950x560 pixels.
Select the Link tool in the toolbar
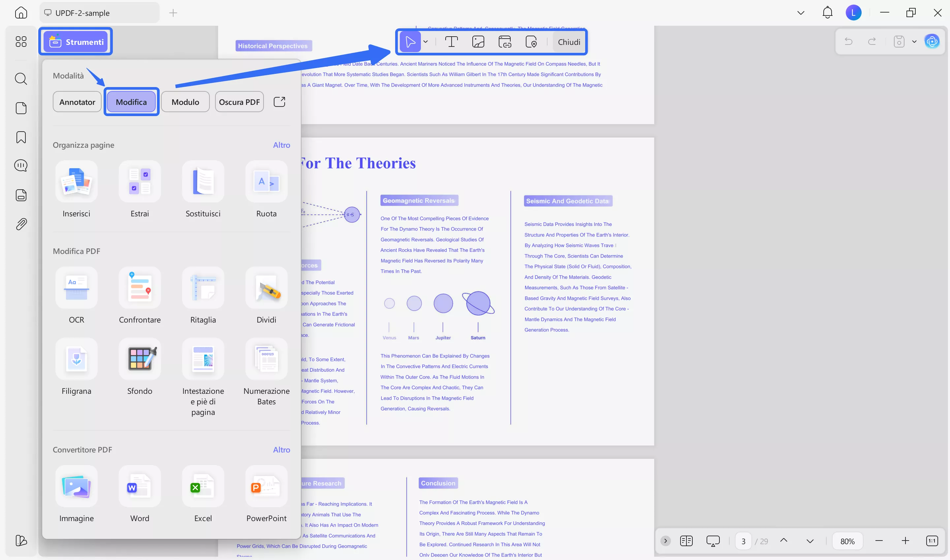tap(505, 42)
